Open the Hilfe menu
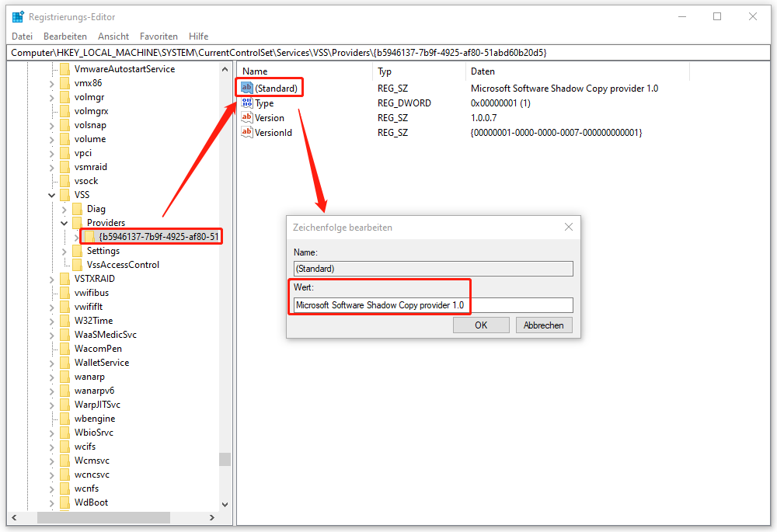Screen dimensions: 777x532 (x=198, y=37)
